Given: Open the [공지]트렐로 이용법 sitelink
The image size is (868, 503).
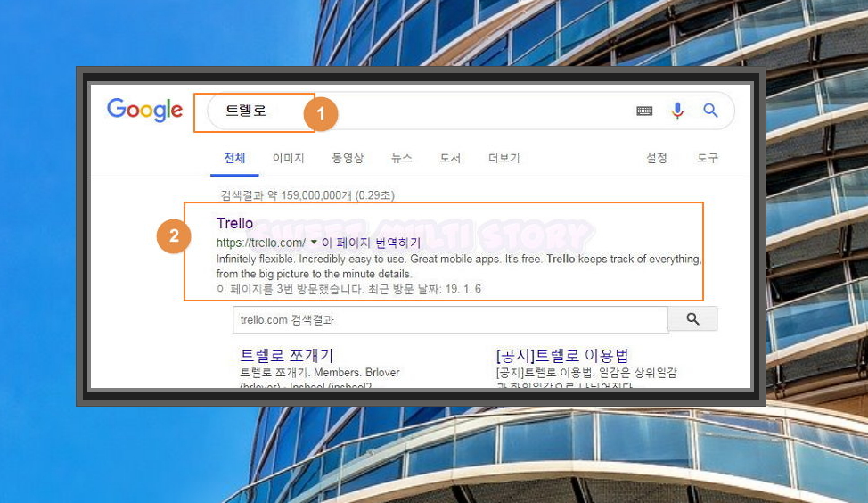Looking at the screenshot, I should click(x=562, y=355).
